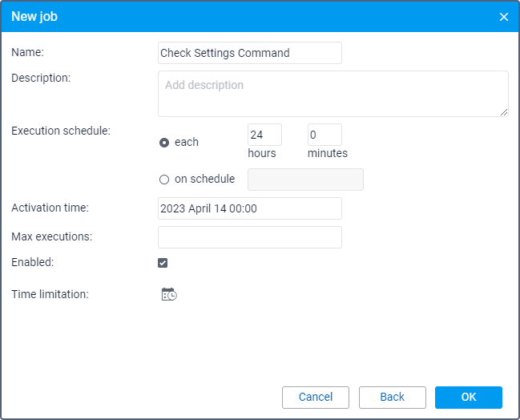Go to previous step with Back
Viewport: 520px width, 420px height.
click(x=392, y=398)
